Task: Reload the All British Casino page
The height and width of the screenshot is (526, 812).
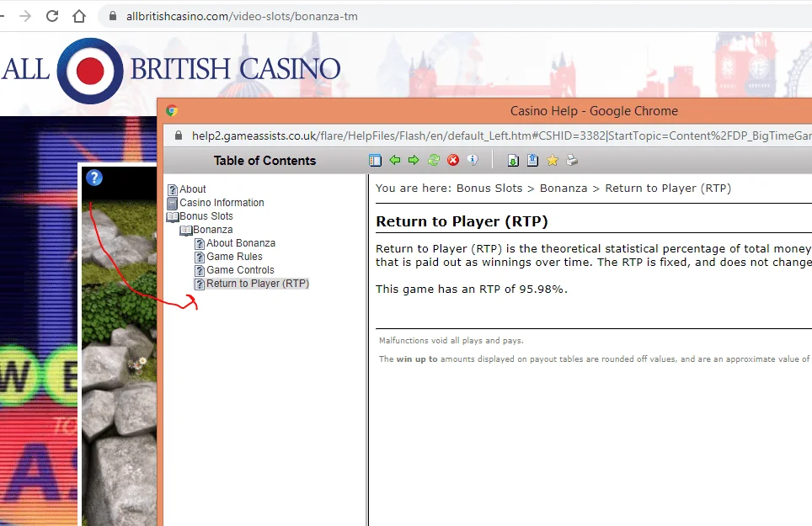Action: pyautogui.click(x=52, y=16)
